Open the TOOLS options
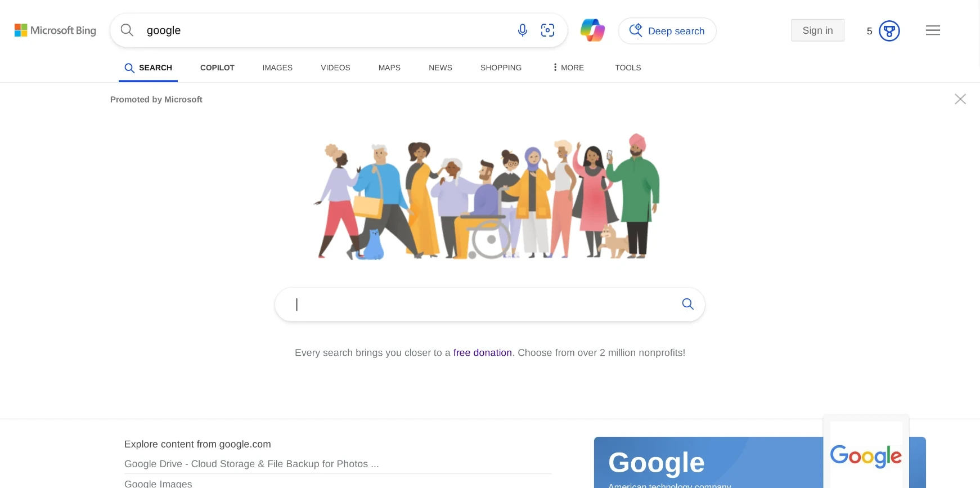 click(x=628, y=68)
